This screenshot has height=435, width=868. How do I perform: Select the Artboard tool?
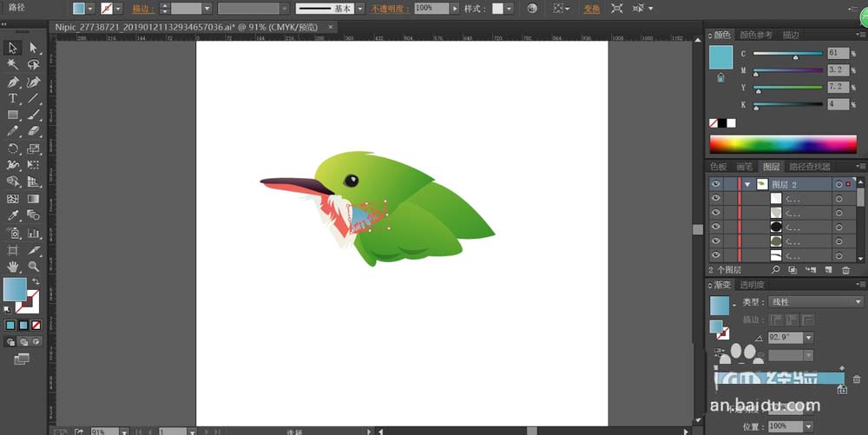(13, 250)
